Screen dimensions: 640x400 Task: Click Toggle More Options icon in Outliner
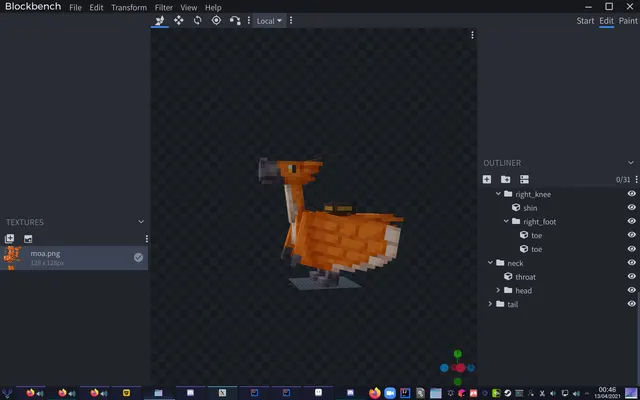tap(524, 179)
